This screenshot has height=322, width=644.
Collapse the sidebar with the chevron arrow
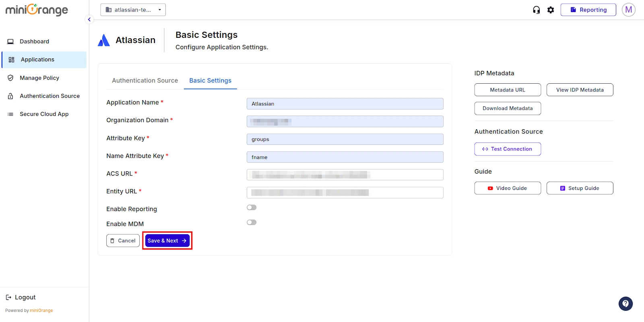point(89,19)
